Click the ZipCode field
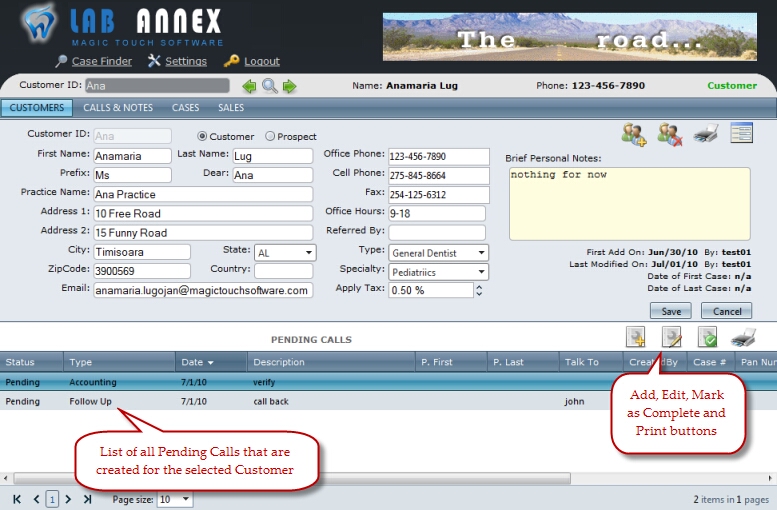 coord(142,271)
